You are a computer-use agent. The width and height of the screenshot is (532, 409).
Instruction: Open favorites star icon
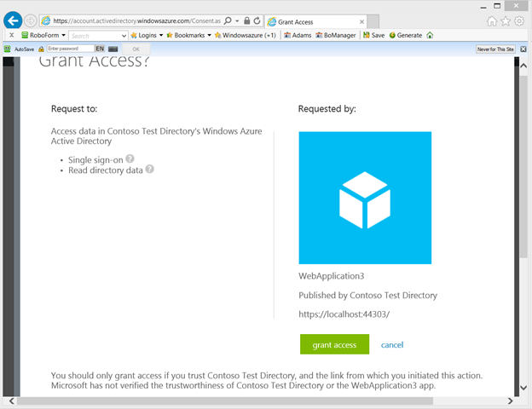click(506, 21)
